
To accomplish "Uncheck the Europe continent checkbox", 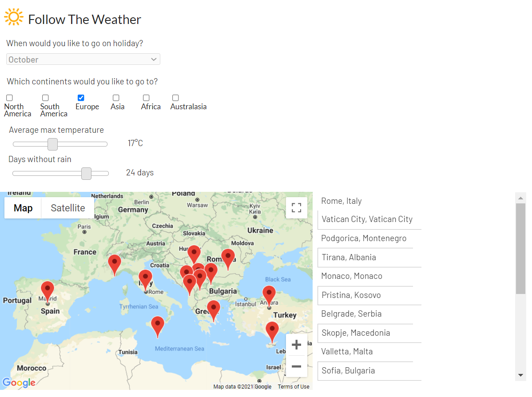I will click(x=81, y=98).
